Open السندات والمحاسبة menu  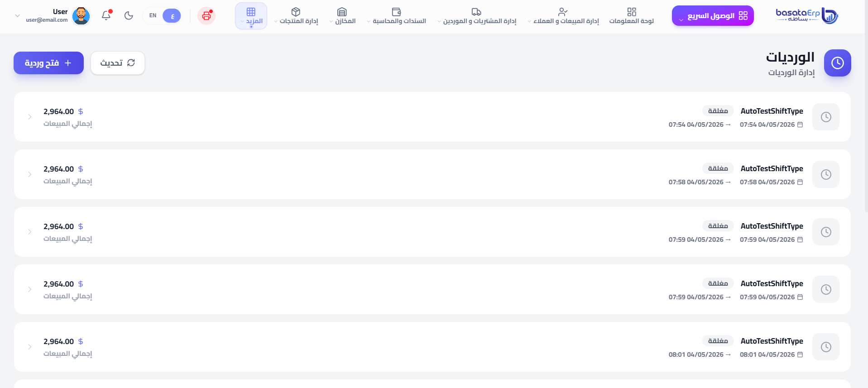point(397,16)
